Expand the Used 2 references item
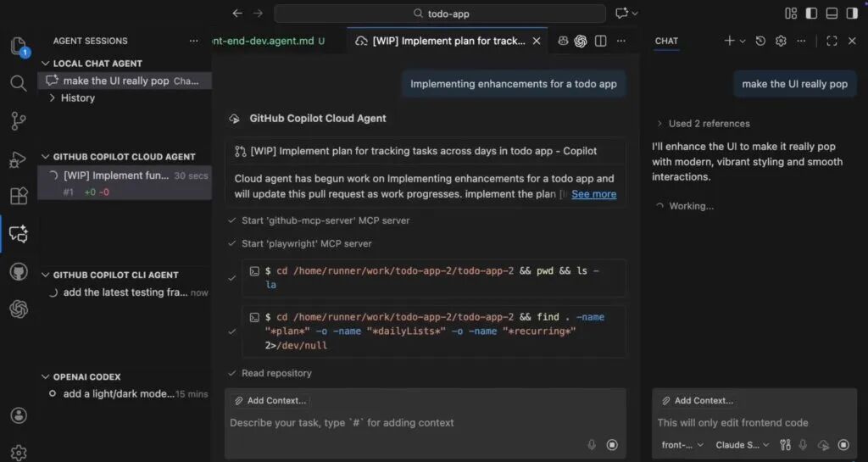868x462 pixels. (x=703, y=124)
